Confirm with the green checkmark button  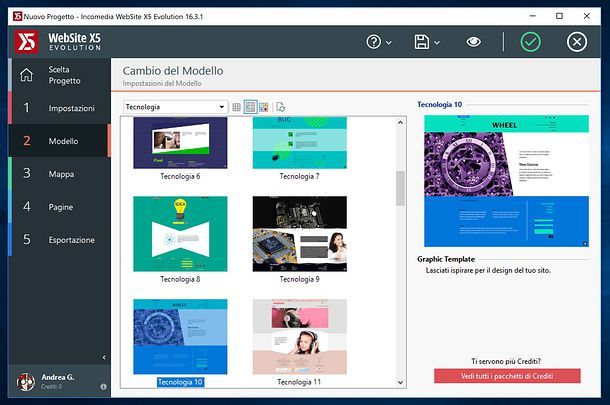(531, 42)
